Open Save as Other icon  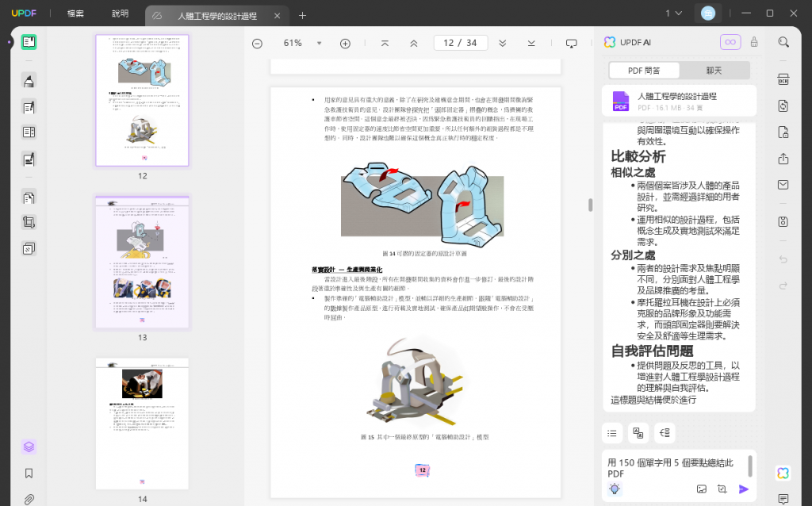click(x=783, y=221)
